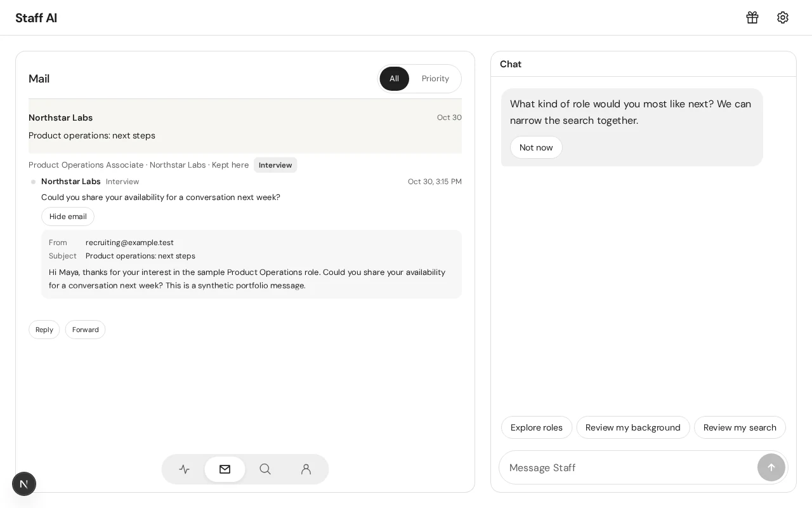Screen dimensions: 812x508
Task: Open the gift rewards icon
Action: [x=752, y=18]
